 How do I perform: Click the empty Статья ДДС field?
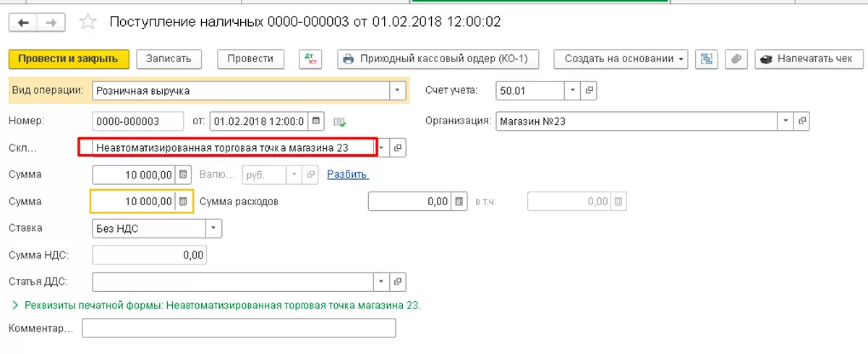coord(234,282)
